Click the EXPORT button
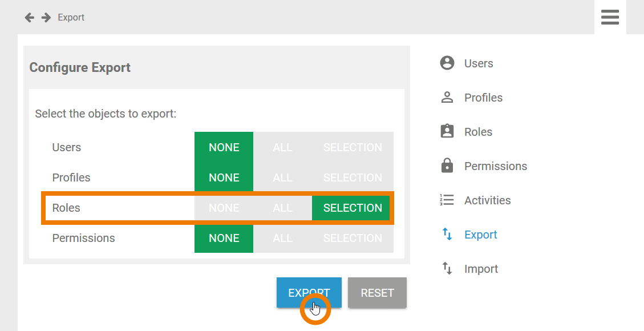 [309, 292]
